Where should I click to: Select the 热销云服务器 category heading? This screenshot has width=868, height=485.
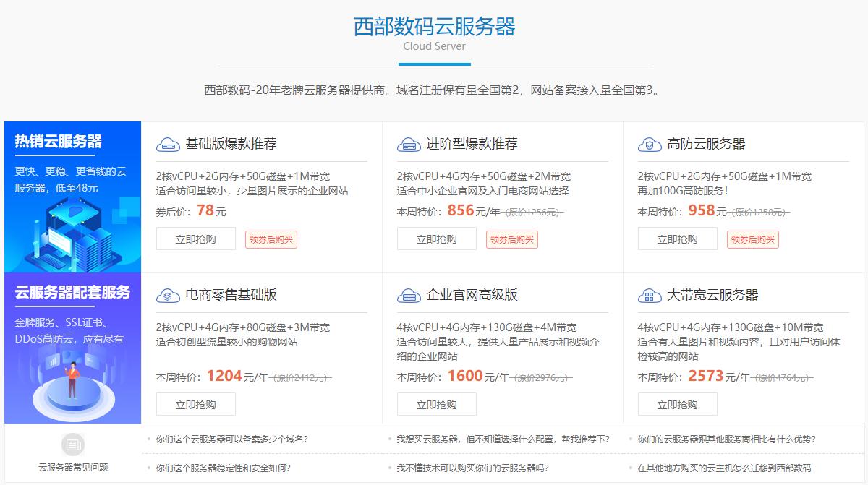pos(59,142)
